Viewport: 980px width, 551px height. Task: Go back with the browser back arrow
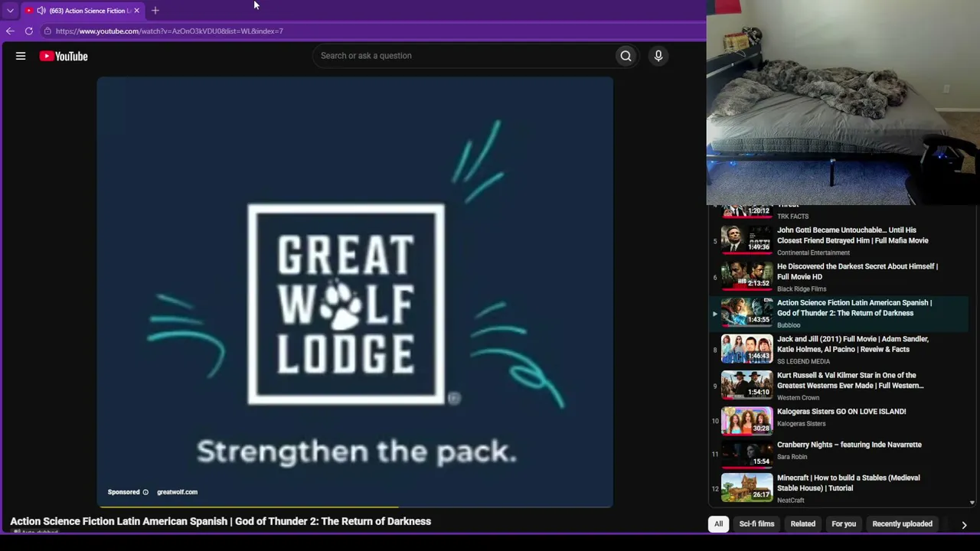pyautogui.click(x=10, y=31)
